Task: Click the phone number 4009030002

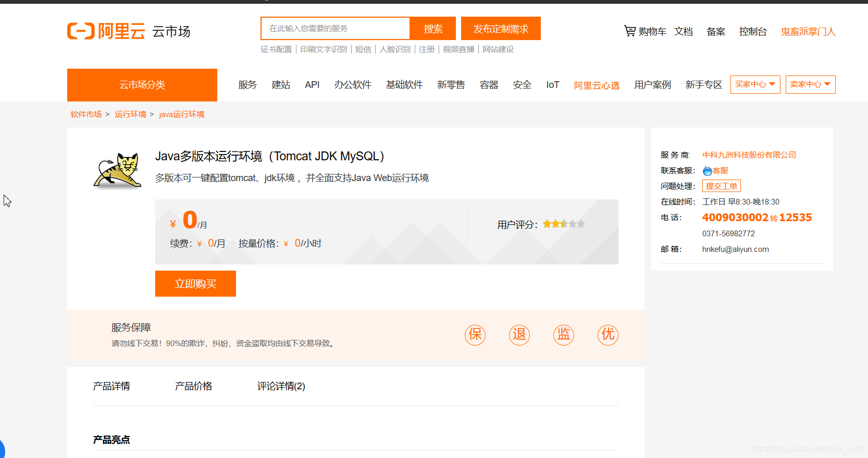Action: click(735, 218)
